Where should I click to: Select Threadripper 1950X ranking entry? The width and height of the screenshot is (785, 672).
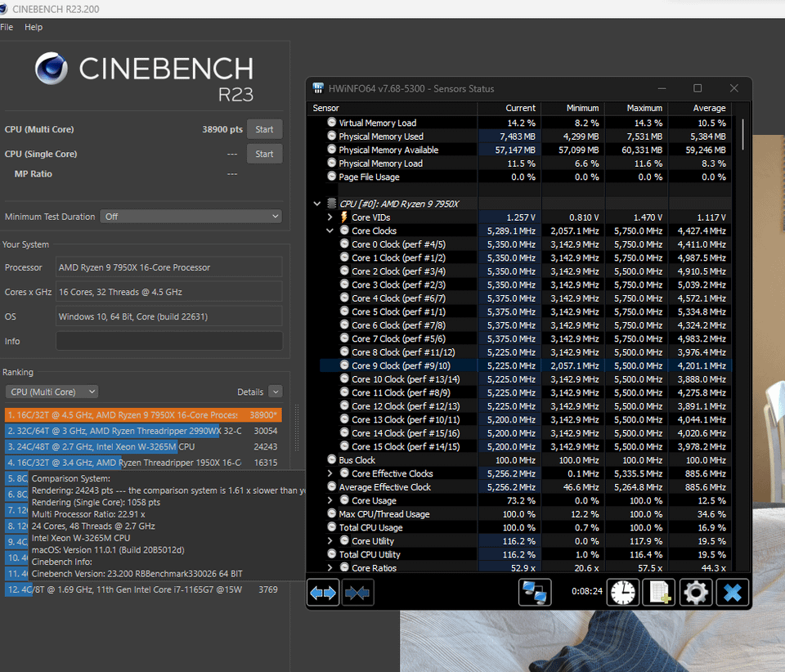[143, 463]
